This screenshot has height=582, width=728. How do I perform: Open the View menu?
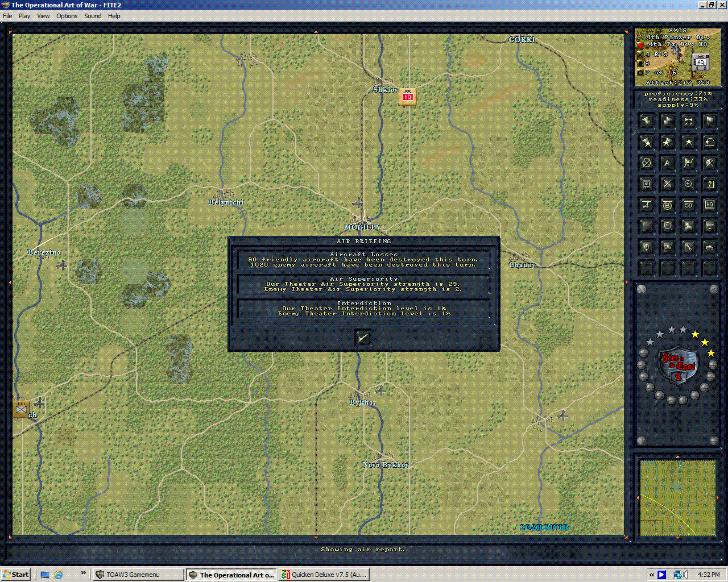(44, 16)
